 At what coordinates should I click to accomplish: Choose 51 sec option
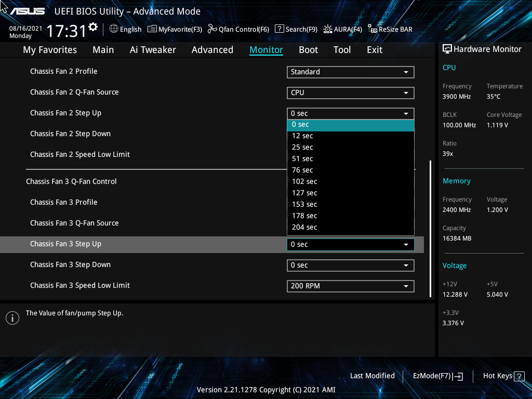point(351,159)
